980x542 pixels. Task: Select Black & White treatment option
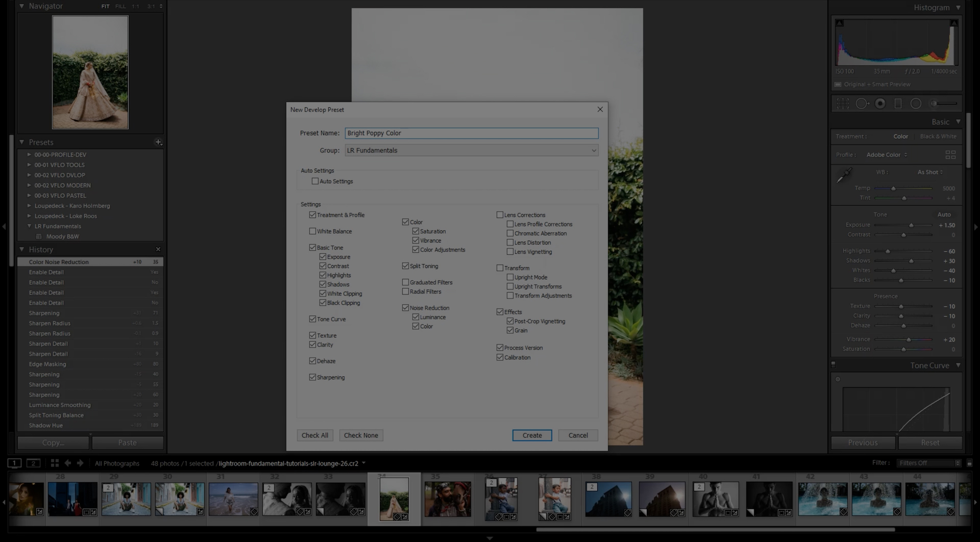(938, 136)
